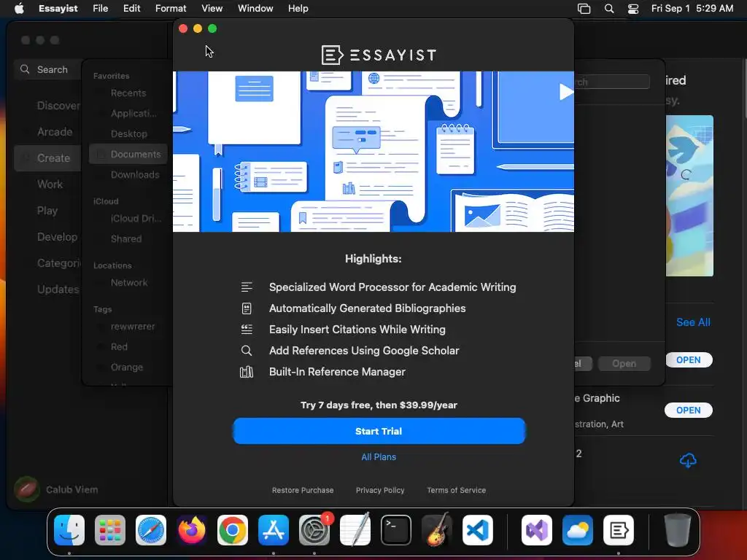Open the Edit menu
747x560 pixels.
tap(131, 9)
